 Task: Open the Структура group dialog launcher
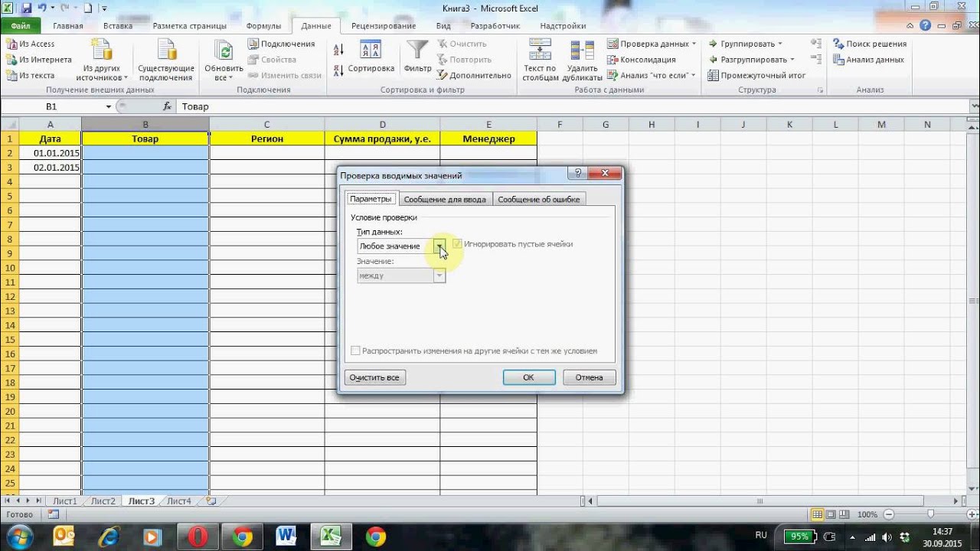click(x=820, y=90)
